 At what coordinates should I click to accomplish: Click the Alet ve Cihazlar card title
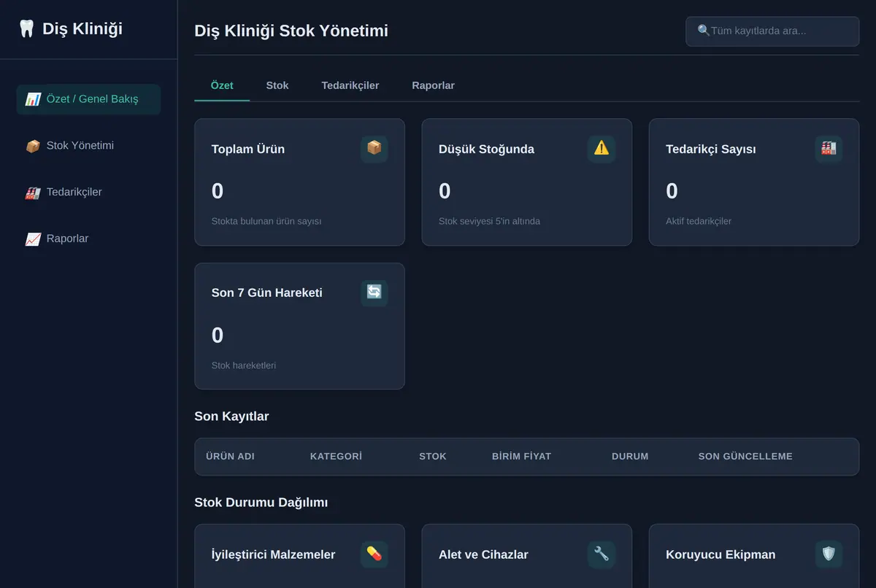[x=484, y=554]
